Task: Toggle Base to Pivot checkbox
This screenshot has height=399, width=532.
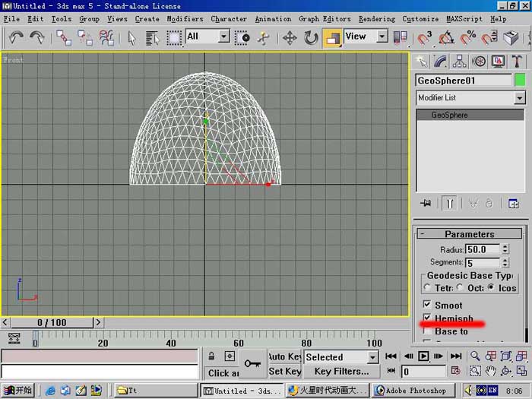Action: pos(427,331)
